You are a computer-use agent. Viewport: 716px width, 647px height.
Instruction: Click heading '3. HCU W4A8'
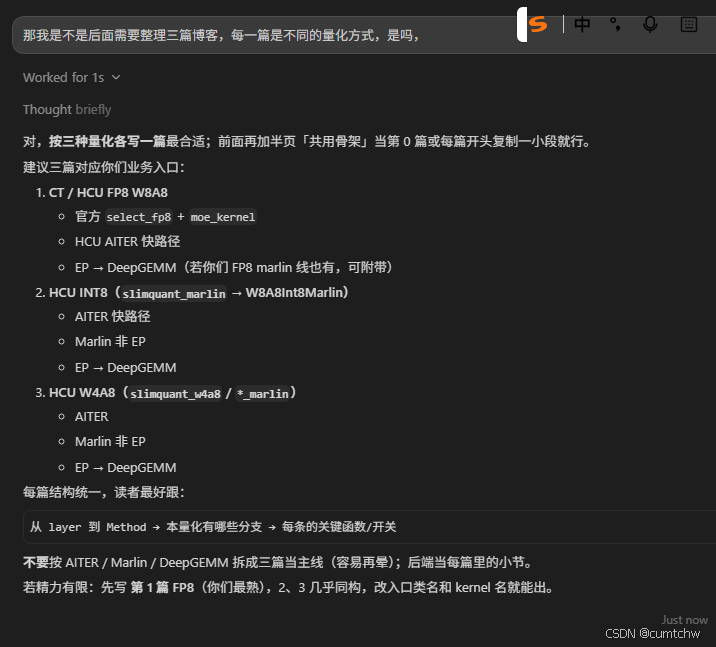pyautogui.click(x=166, y=393)
